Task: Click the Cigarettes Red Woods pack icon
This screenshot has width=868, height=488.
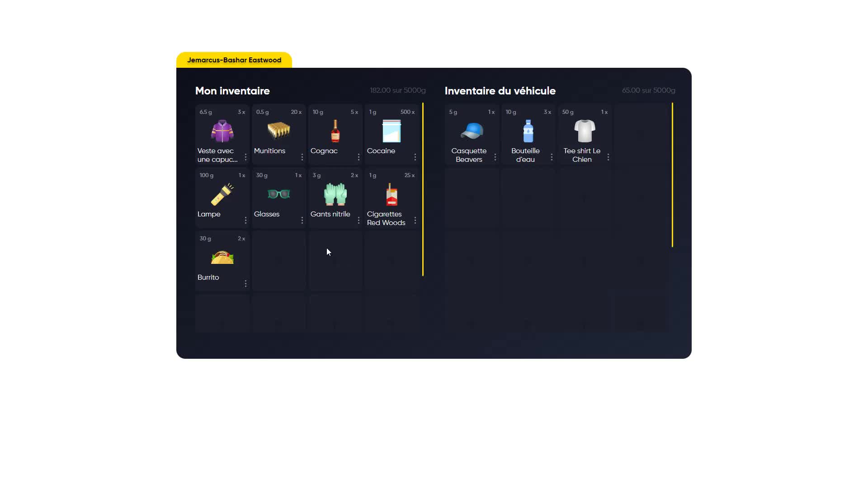Action: (392, 194)
